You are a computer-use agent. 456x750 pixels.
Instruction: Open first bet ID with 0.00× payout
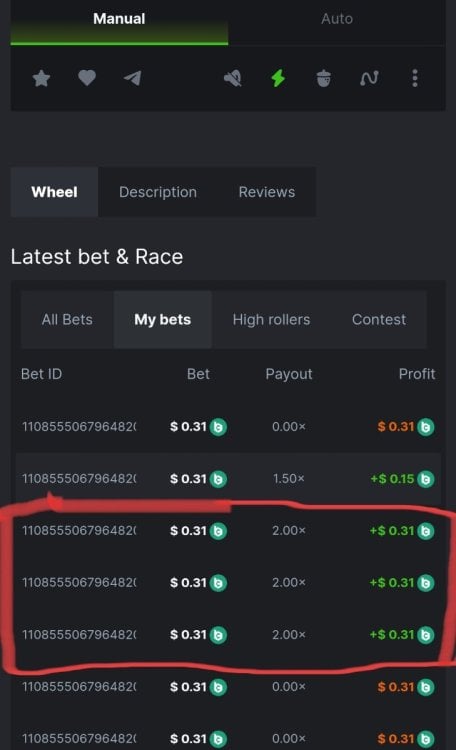coord(79,427)
